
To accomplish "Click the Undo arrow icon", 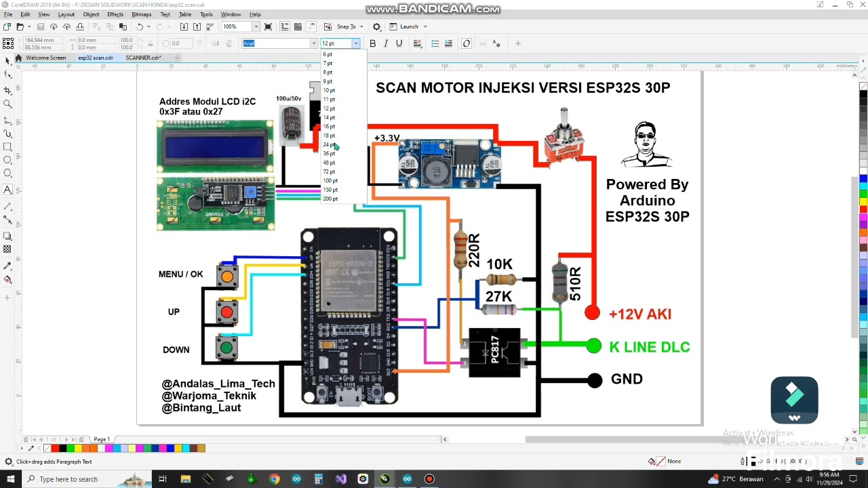I will [139, 26].
